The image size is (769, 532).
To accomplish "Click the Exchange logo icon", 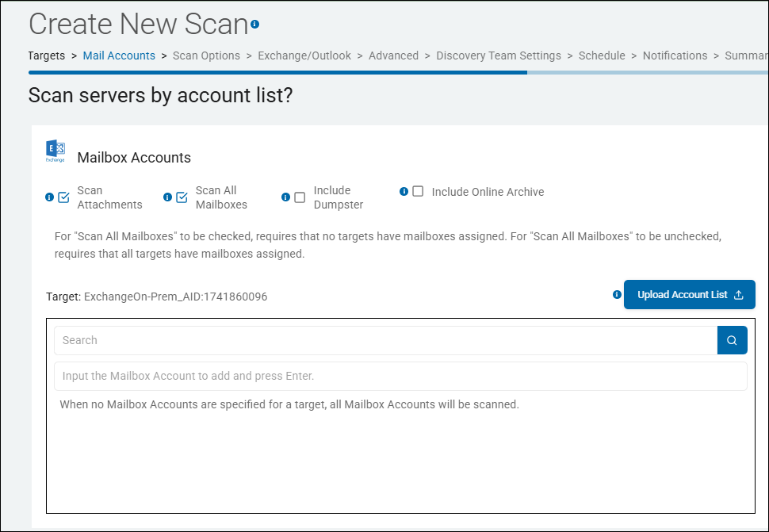I will [x=55, y=151].
